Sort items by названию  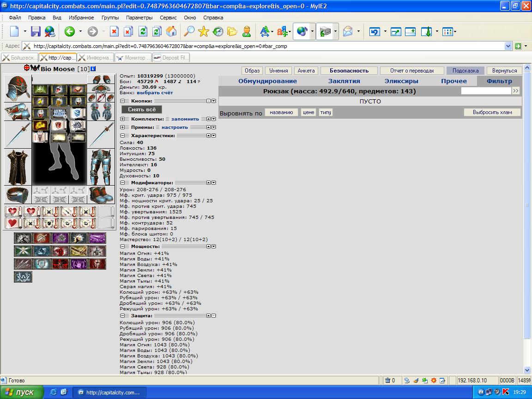pos(281,112)
